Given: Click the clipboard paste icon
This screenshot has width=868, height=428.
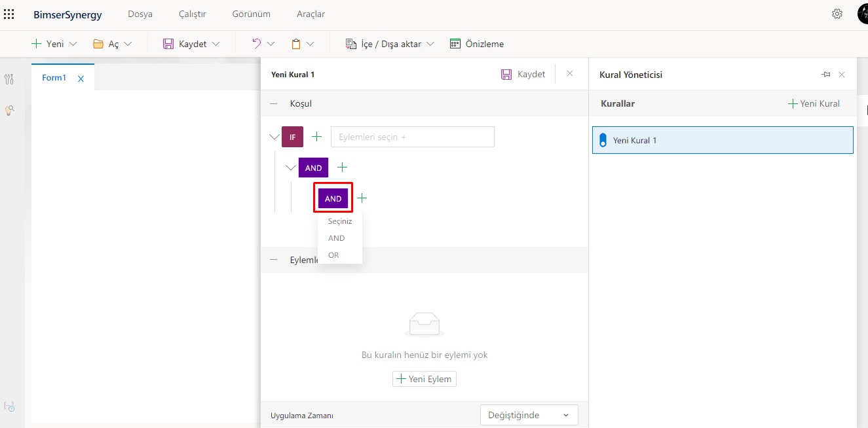Looking at the screenshot, I should coord(296,44).
